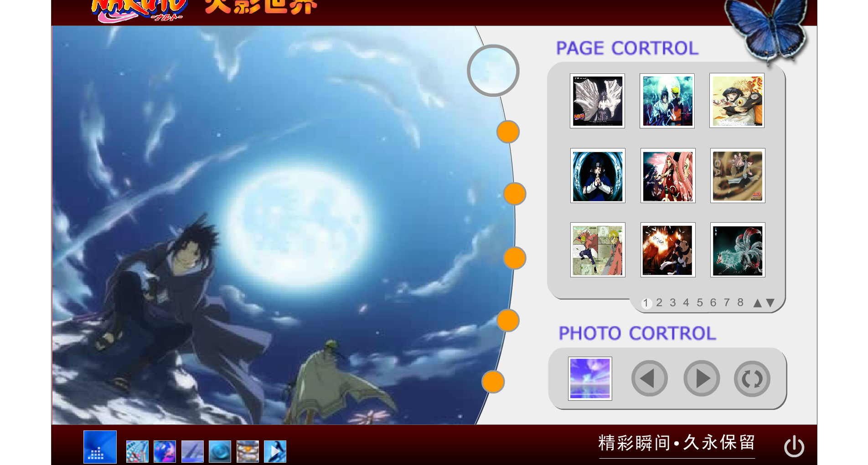Select the brown sand character thumbnail
The width and height of the screenshot is (868, 465).
[x=738, y=175]
